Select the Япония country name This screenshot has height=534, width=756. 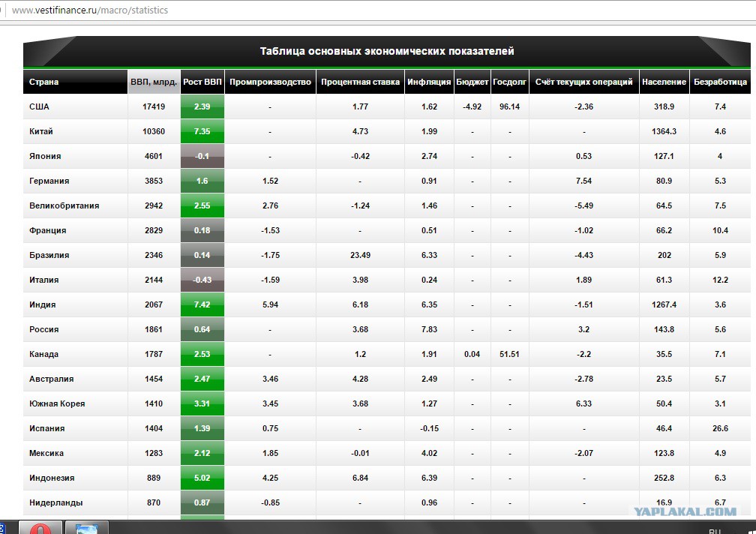[45, 156]
